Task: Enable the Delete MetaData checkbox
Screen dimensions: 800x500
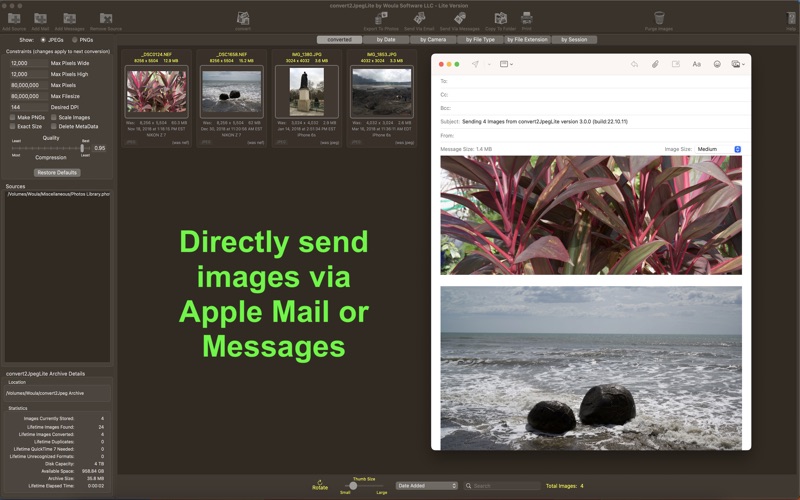Action: pos(54,127)
